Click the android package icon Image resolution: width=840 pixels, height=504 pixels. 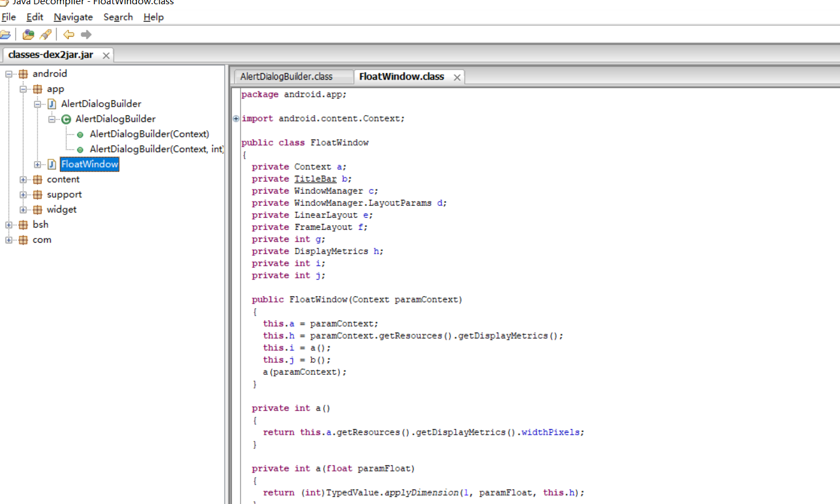pos(23,74)
